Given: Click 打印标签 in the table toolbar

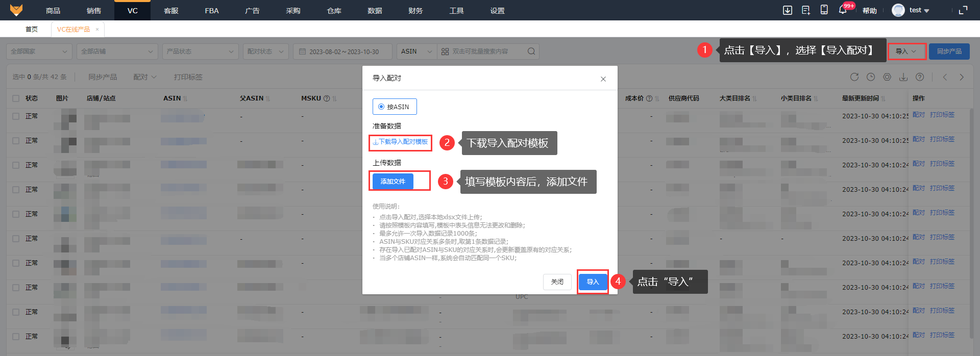Looking at the screenshot, I should [188, 77].
